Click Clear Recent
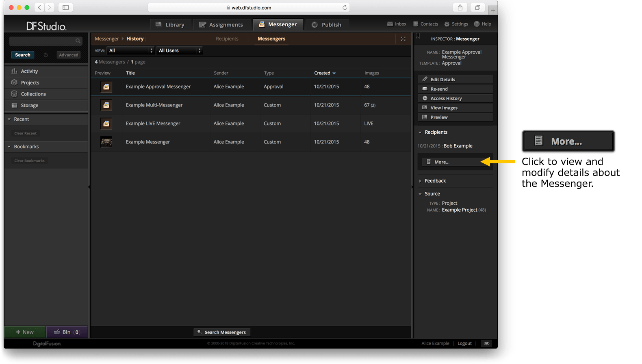The image size is (642, 364). click(x=25, y=133)
